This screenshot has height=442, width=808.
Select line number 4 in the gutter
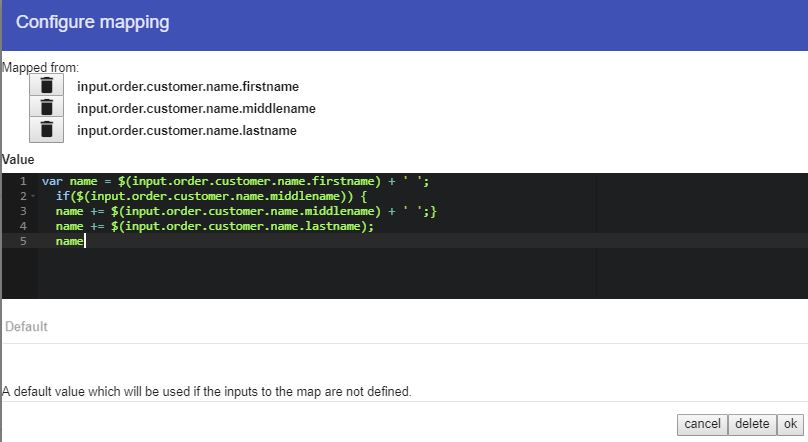[23, 226]
